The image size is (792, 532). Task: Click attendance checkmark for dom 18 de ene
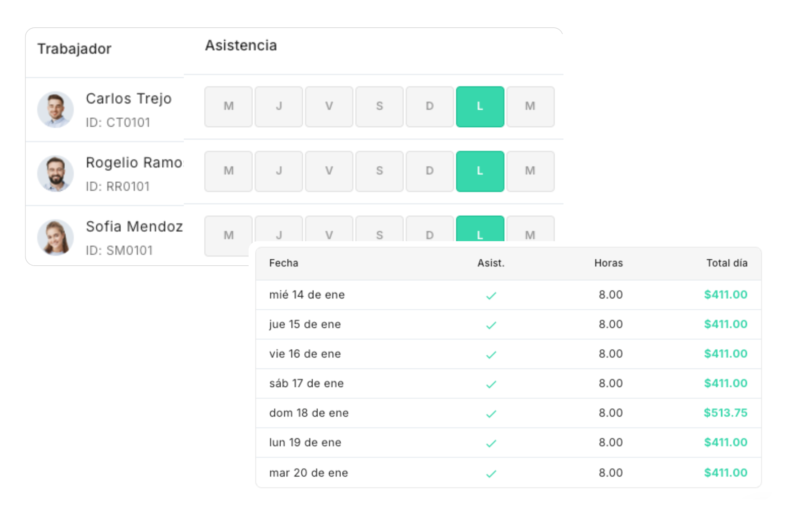(x=491, y=413)
